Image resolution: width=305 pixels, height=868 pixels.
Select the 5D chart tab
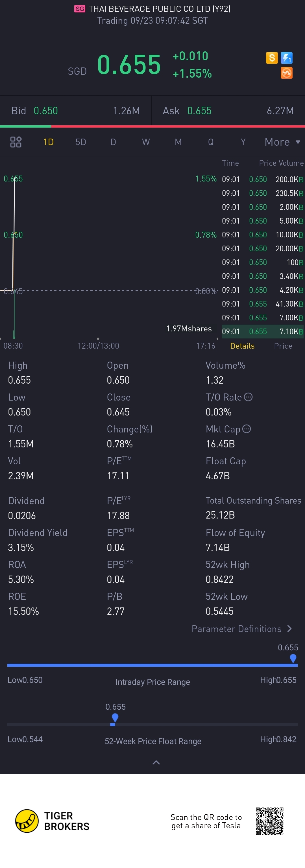click(80, 142)
